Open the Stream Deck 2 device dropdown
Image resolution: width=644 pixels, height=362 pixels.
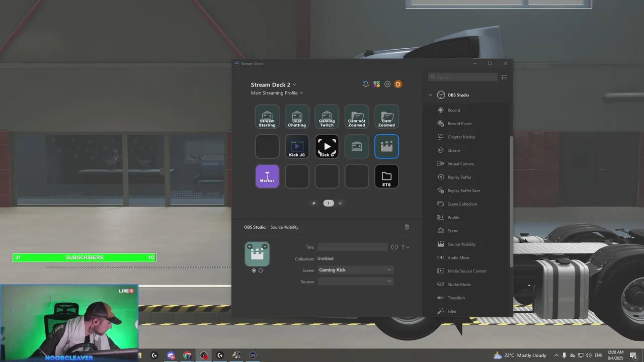(x=274, y=84)
